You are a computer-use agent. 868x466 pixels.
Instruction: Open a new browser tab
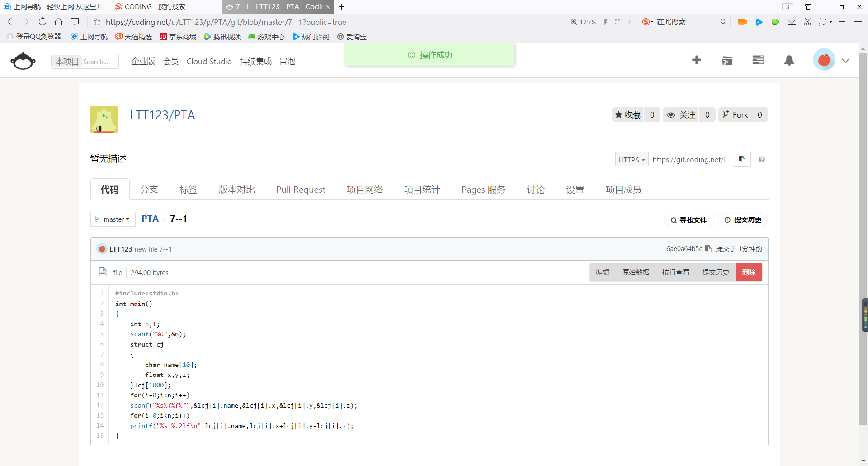coord(342,7)
